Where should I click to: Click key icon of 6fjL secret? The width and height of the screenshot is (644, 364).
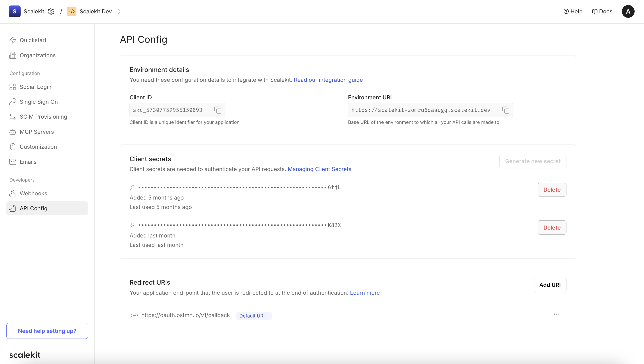pyautogui.click(x=132, y=187)
